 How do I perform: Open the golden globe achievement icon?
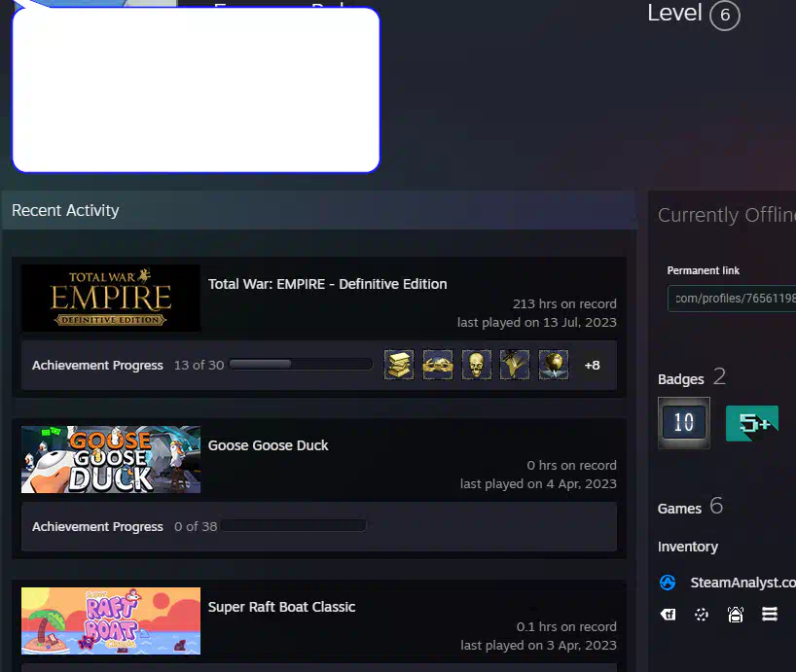pos(554,365)
